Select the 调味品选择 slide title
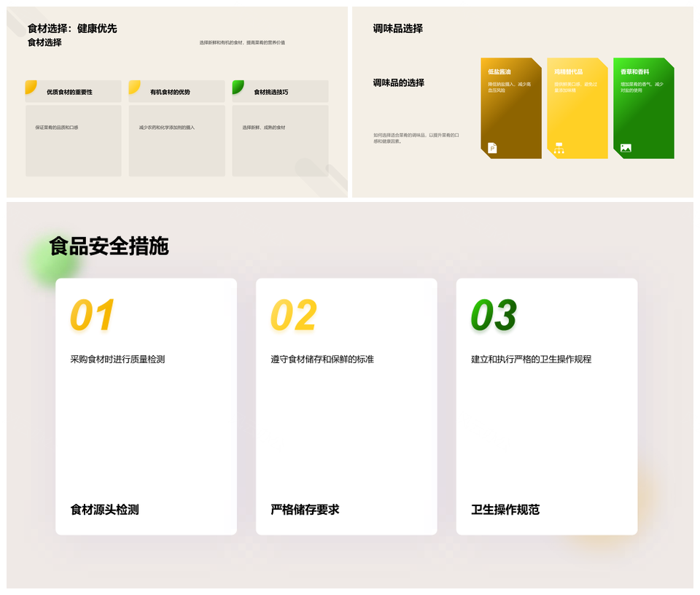The width and height of the screenshot is (700, 595). point(397,28)
